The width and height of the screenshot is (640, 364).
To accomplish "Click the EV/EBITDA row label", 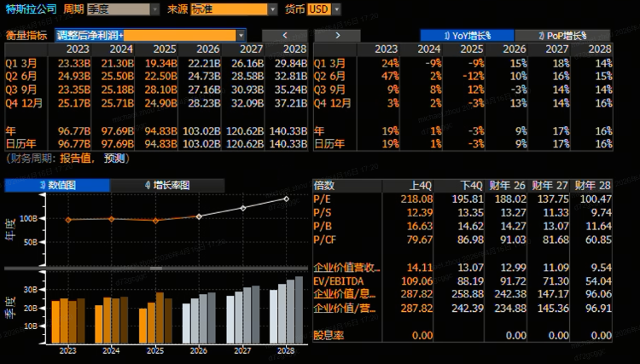I will tap(338, 280).
